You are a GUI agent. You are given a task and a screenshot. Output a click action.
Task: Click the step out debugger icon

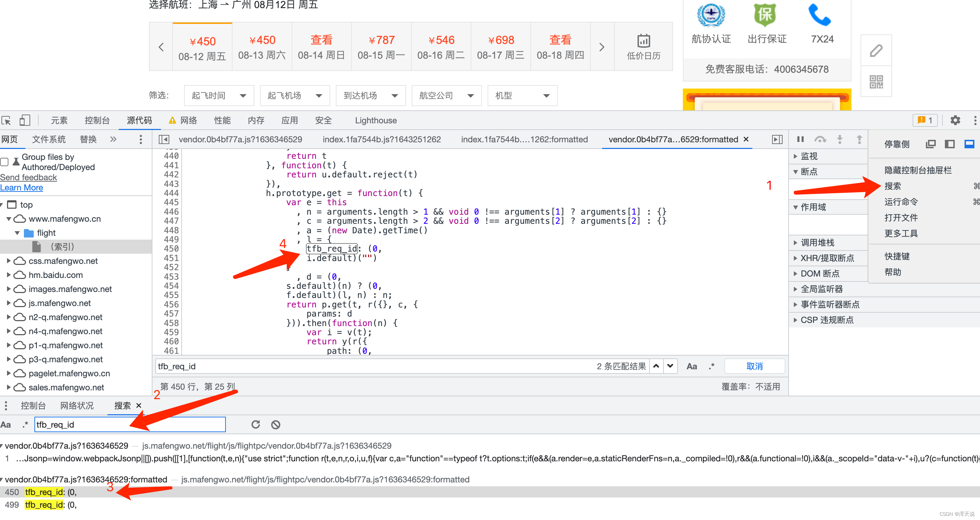point(859,139)
